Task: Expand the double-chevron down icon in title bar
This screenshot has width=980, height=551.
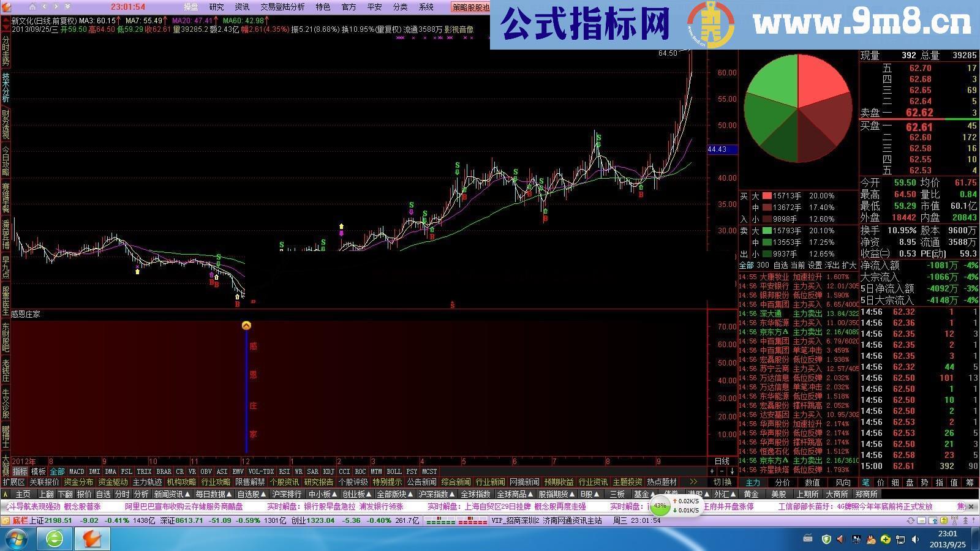Action: [x=67, y=7]
